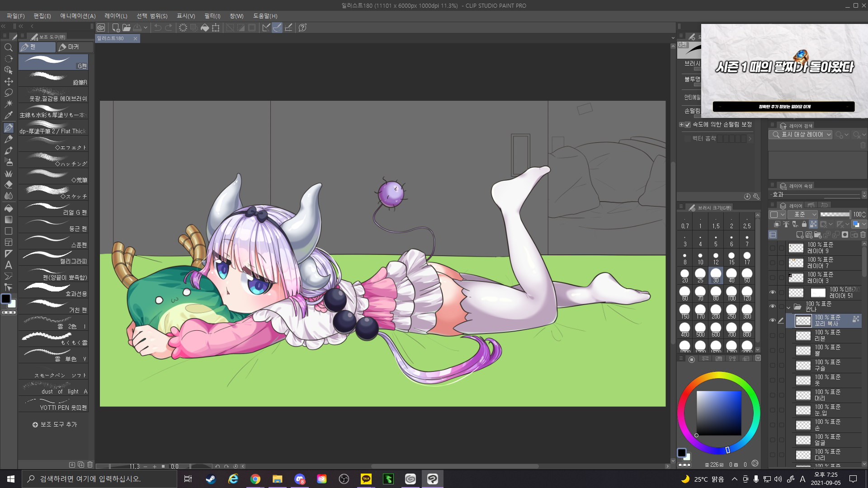Open the Clip Studio launcher icon

101,28
